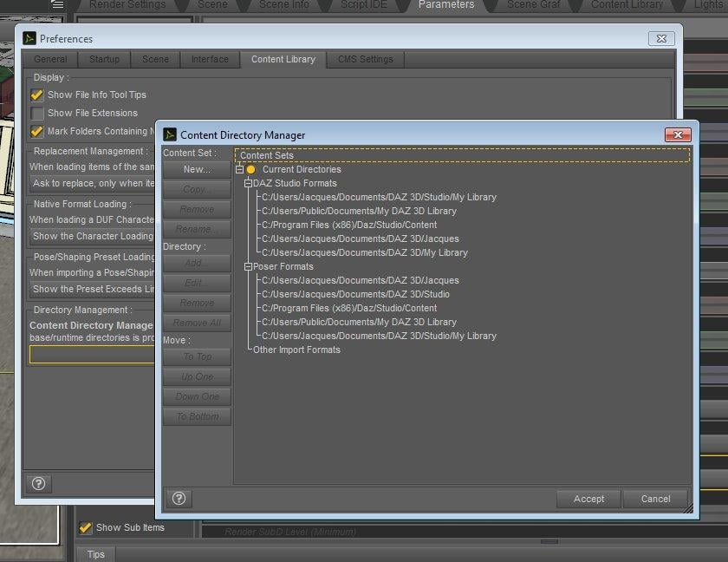This screenshot has height=562, width=728.
Task: Select Other Import Formats tree item
Action: click(296, 350)
